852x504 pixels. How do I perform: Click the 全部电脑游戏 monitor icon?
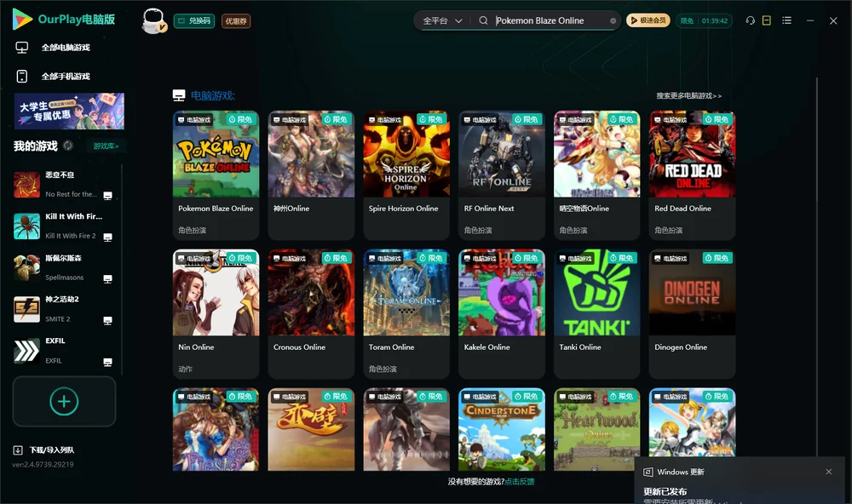(22, 48)
